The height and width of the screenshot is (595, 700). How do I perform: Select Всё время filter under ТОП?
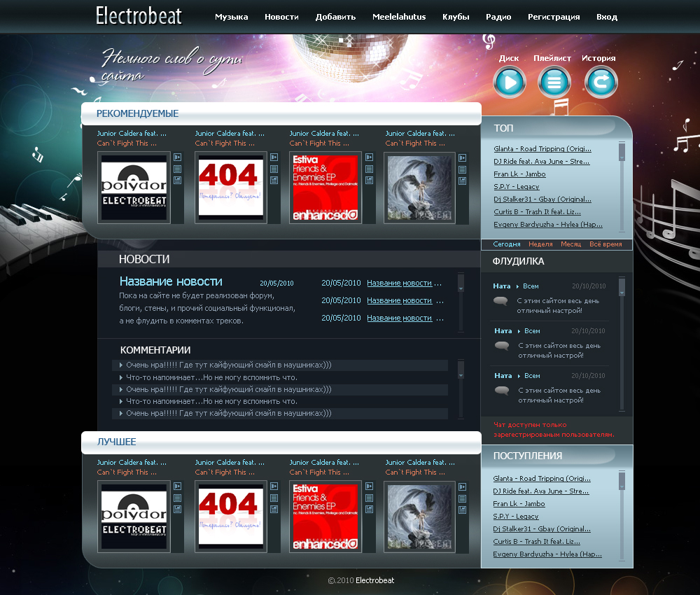pos(605,244)
